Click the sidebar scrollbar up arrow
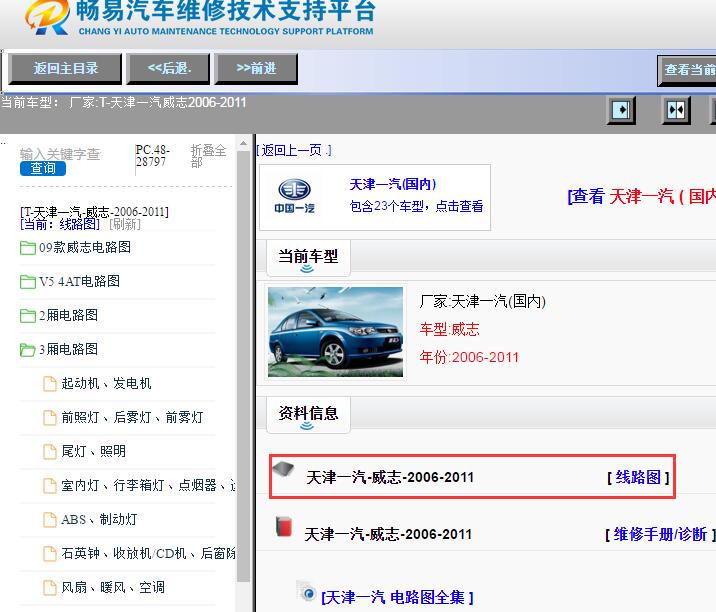716x612 pixels. pos(243,143)
